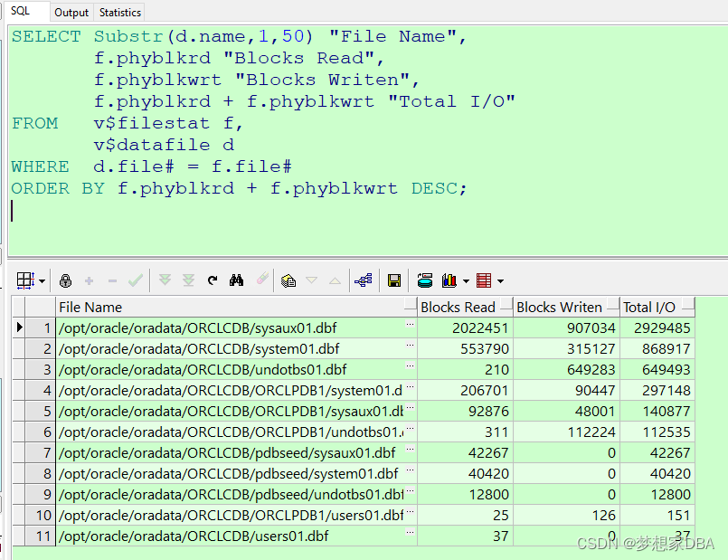This screenshot has height=560, width=728.
Task: Click the next record down-triangle icon
Action: pyautogui.click(x=311, y=280)
